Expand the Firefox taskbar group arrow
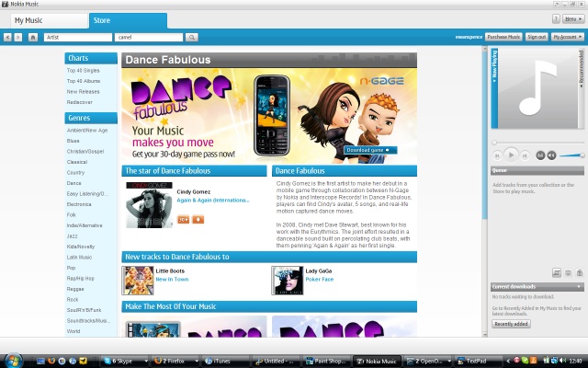The width and height of the screenshot is (588, 368). 197,362
